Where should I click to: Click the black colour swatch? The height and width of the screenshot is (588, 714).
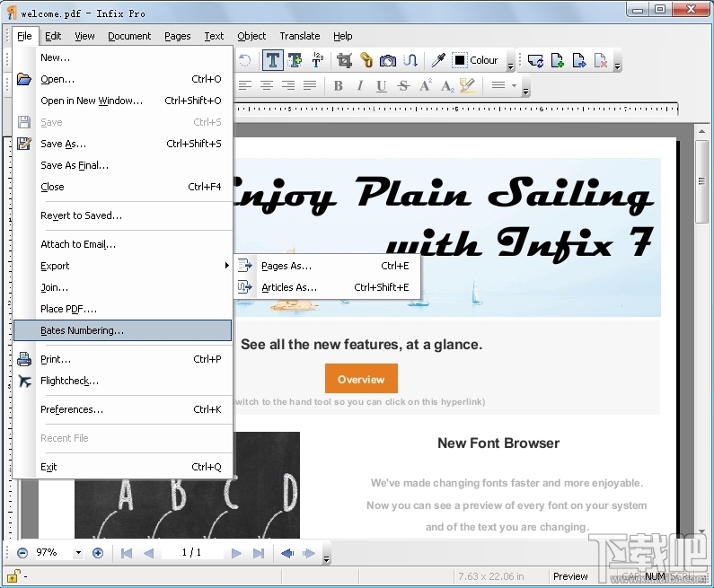tap(460, 60)
